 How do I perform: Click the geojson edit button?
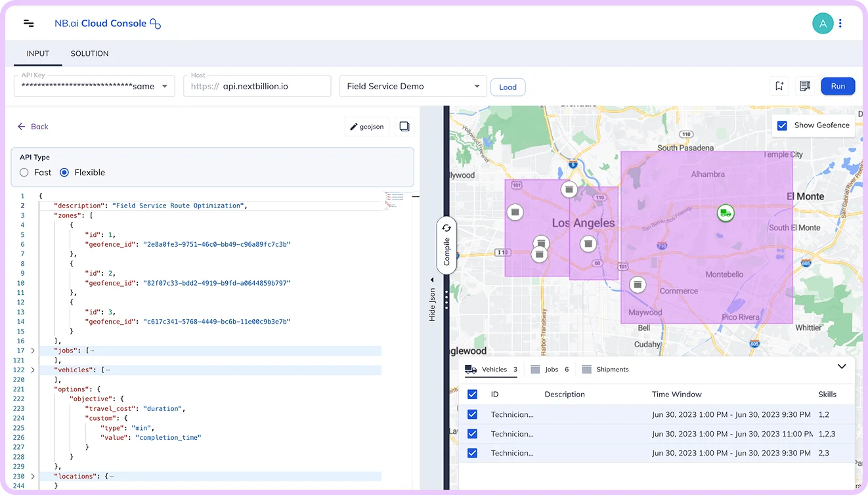[367, 127]
